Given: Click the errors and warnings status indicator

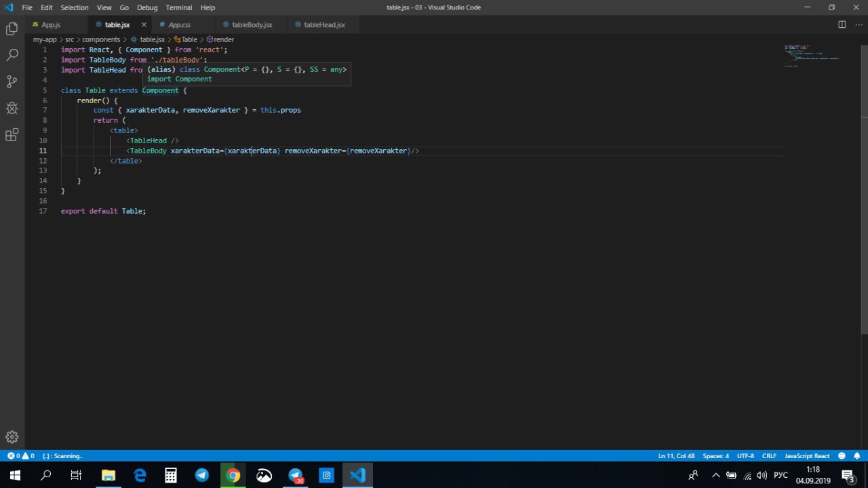Looking at the screenshot, I should coord(20,456).
